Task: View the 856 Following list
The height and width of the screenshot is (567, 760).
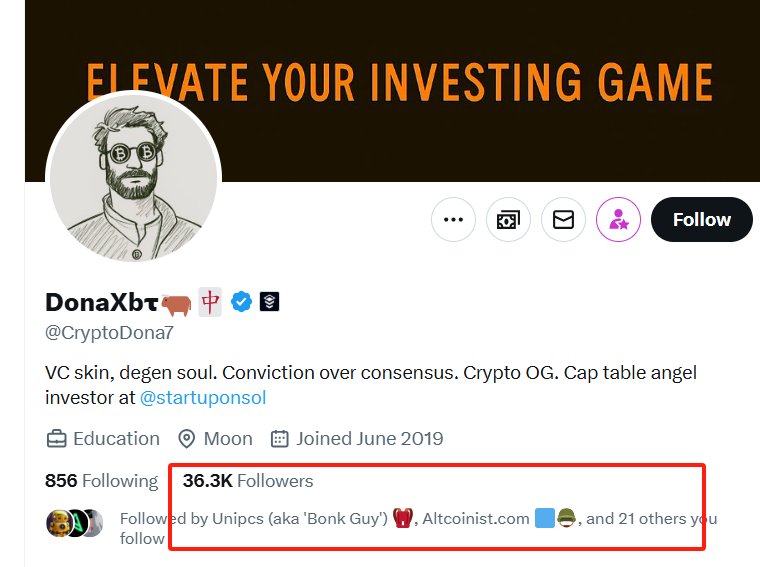Action: [x=101, y=481]
